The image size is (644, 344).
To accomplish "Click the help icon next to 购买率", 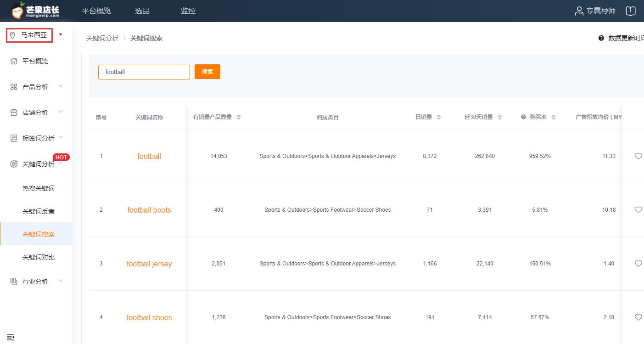I will pyautogui.click(x=523, y=117).
